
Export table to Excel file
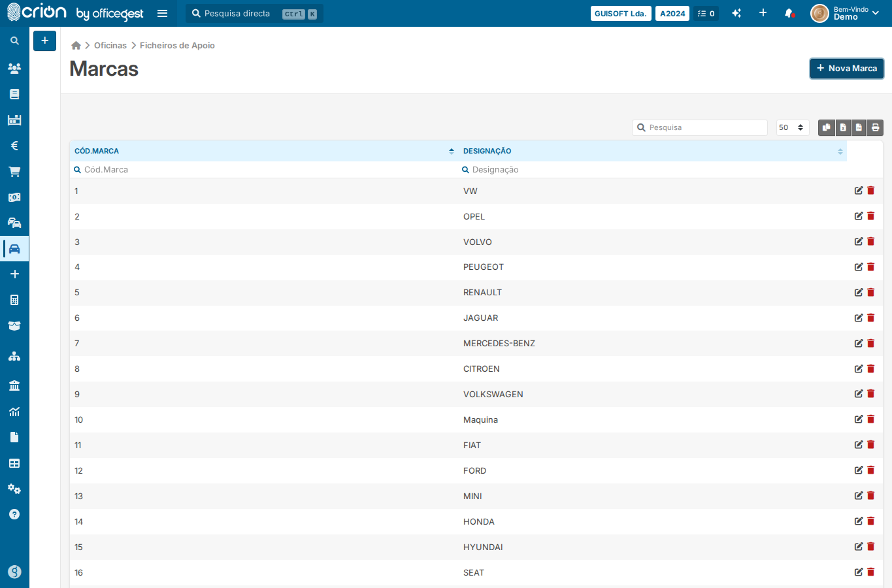(843, 127)
